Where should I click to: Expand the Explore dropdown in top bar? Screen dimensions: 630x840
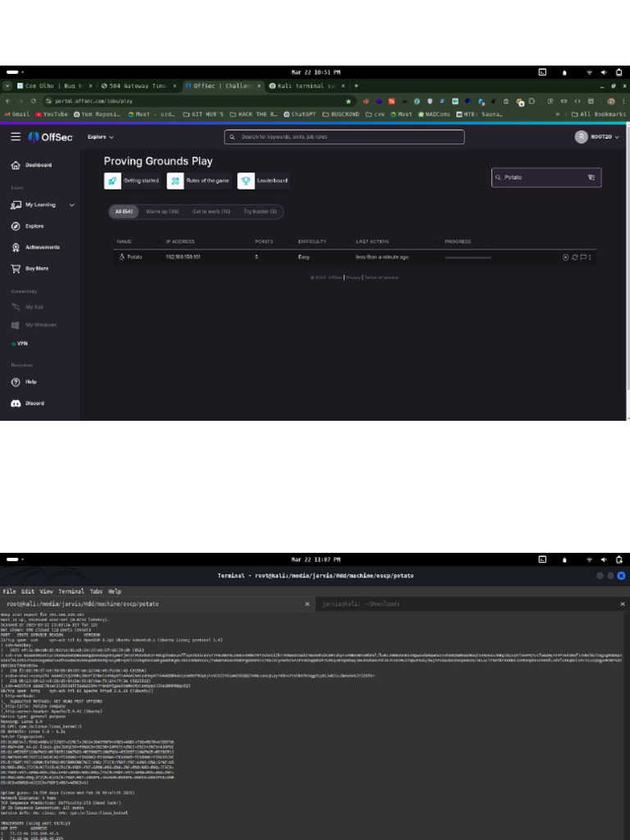101,137
